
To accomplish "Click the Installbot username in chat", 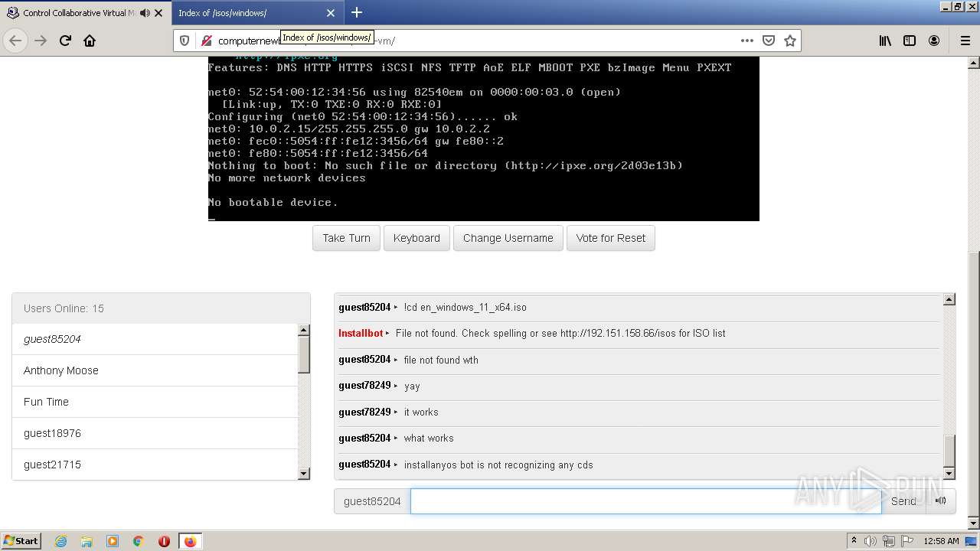I will pos(361,334).
